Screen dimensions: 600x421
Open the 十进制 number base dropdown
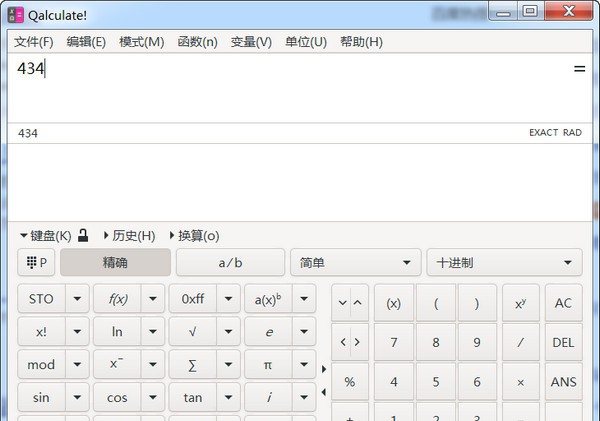[504, 263]
